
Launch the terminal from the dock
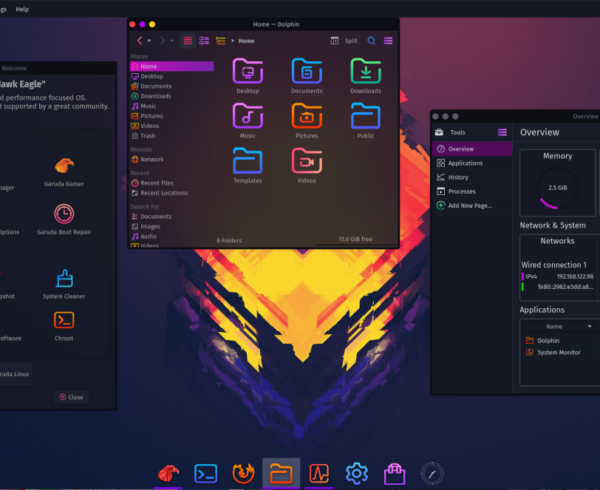click(x=206, y=473)
